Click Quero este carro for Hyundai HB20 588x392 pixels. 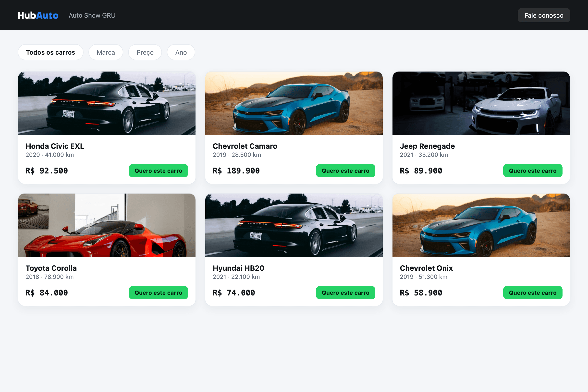tap(345, 293)
